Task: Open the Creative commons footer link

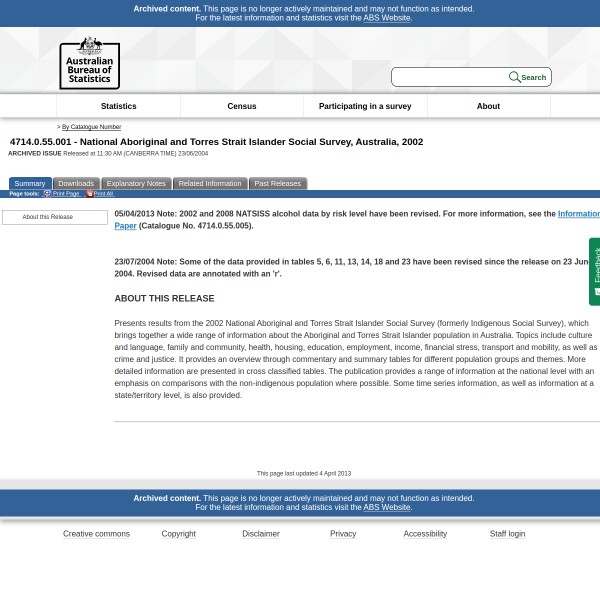Action: [96, 534]
